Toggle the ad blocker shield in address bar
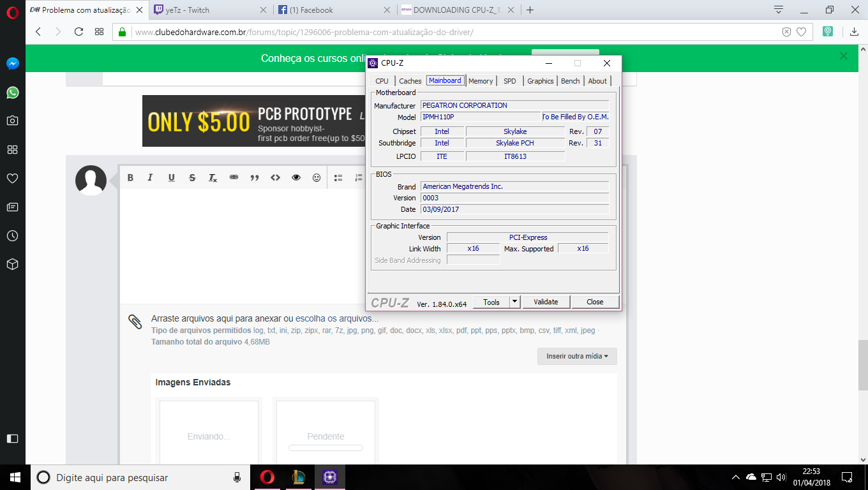 click(786, 31)
